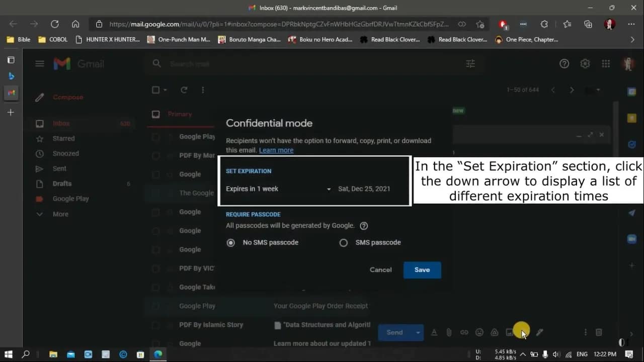Open the emoji picker in compose toolbar
The height and width of the screenshot is (362, 644).
click(x=479, y=332)
